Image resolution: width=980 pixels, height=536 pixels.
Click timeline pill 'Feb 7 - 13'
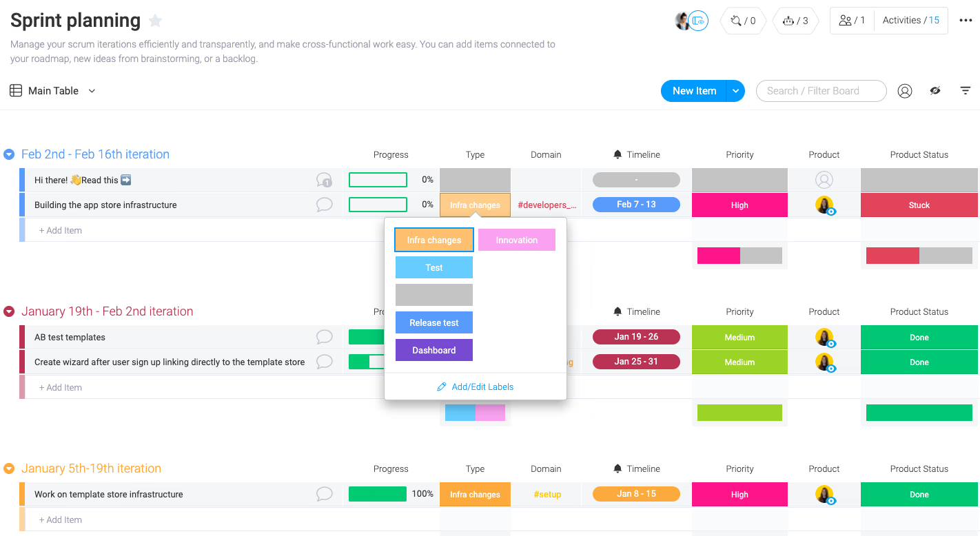point(636,205)
